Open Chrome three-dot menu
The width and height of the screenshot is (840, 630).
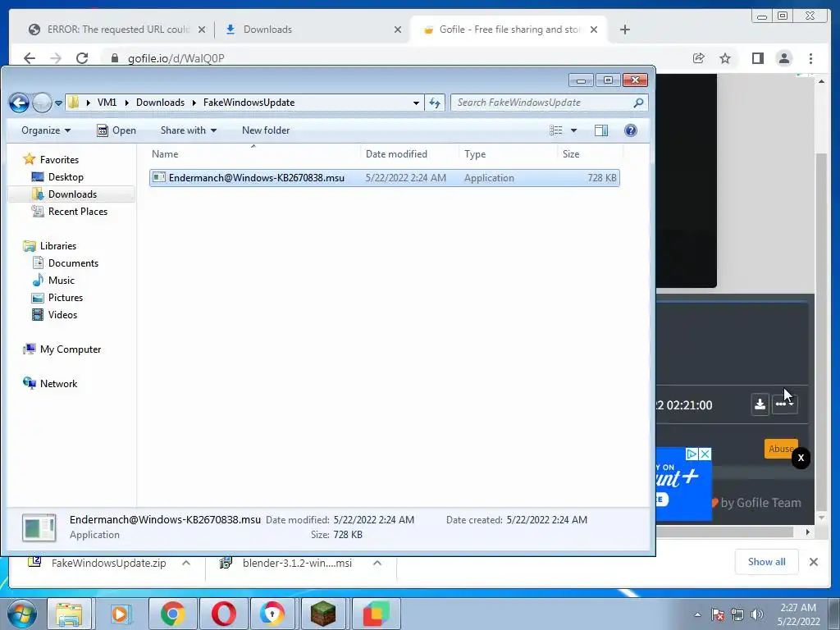tap(810, 58)
